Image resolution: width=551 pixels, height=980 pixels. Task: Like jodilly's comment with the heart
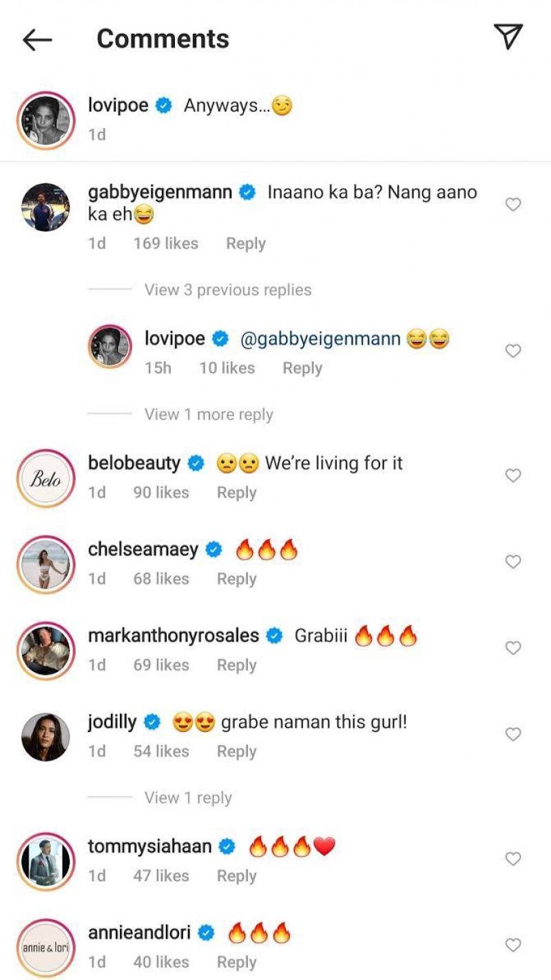pos(513,735)
